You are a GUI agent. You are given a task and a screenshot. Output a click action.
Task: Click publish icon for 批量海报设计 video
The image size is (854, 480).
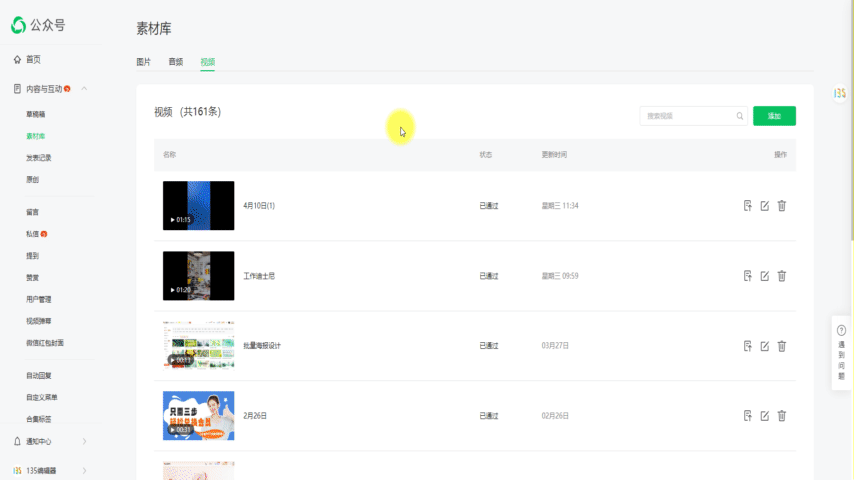click(x=748, y=346)
